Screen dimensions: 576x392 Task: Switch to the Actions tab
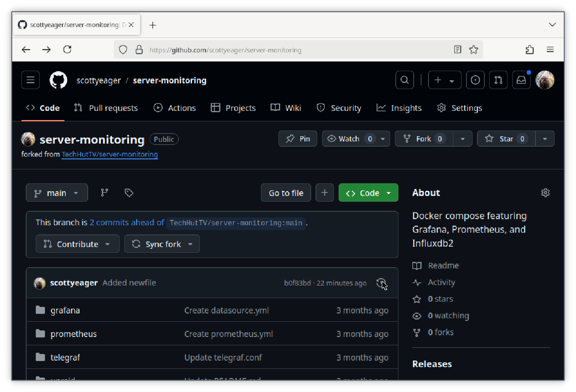pyautogui.click(x=175, y=108)
